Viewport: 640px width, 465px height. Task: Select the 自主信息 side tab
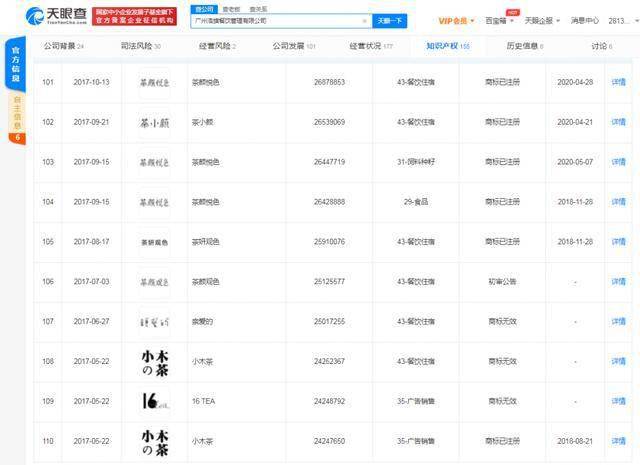coord(17,115)
